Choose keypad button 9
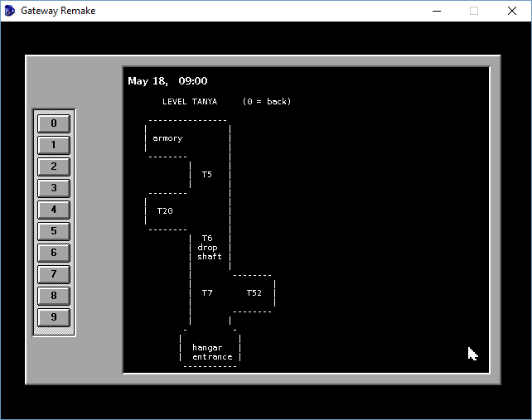The width and height of the screenshot is (532, 420). [x=54, y=317]
